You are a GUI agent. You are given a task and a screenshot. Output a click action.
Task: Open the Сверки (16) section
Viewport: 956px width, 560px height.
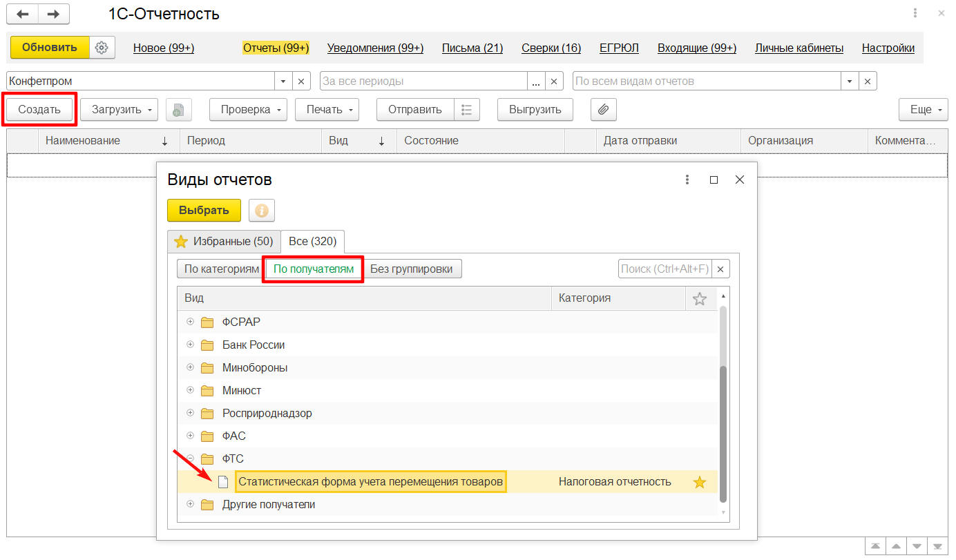tap(551, 48)
